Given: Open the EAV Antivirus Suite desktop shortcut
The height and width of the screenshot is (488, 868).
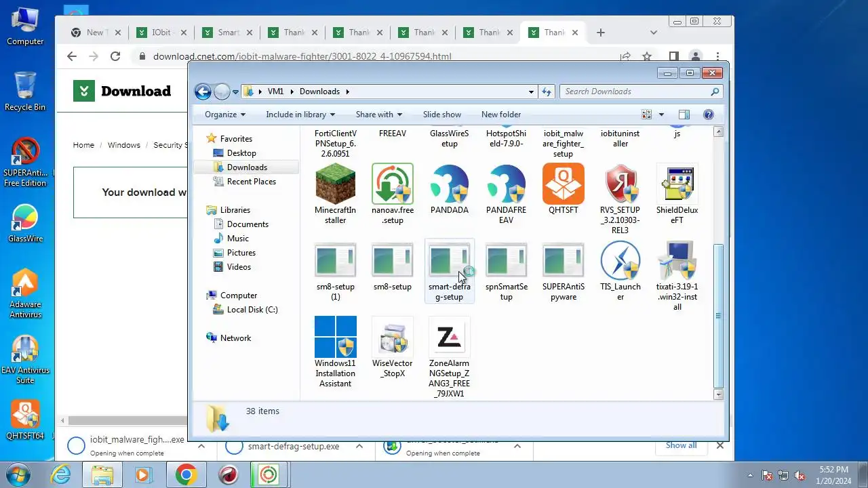Looking at the screenshot, I should [x=25, y=359].
